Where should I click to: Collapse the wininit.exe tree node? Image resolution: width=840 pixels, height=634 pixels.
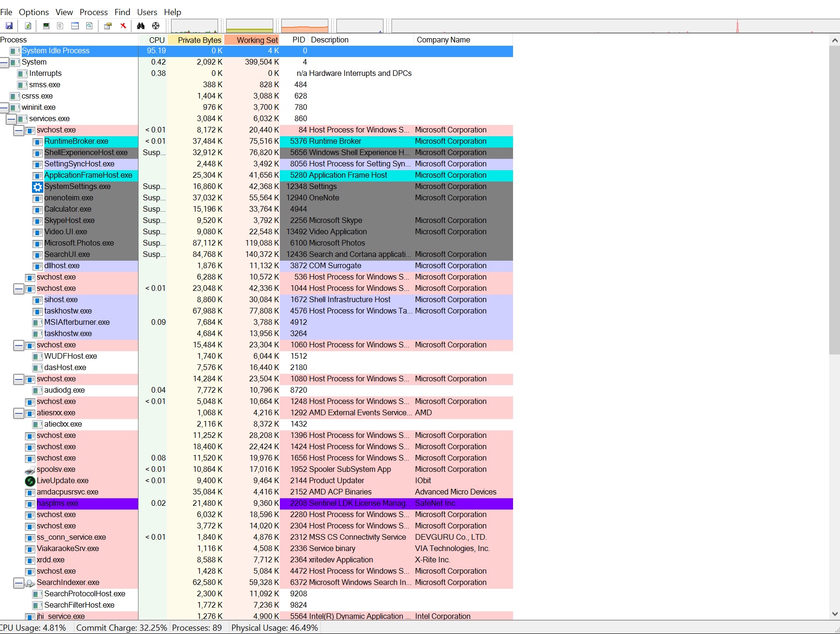[x=4, y=107]
